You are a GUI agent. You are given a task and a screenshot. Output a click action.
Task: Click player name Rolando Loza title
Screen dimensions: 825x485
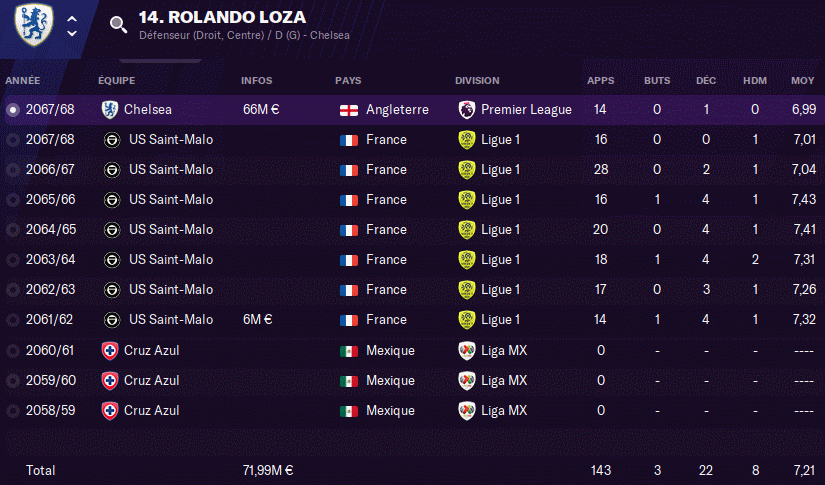(222, 17)
